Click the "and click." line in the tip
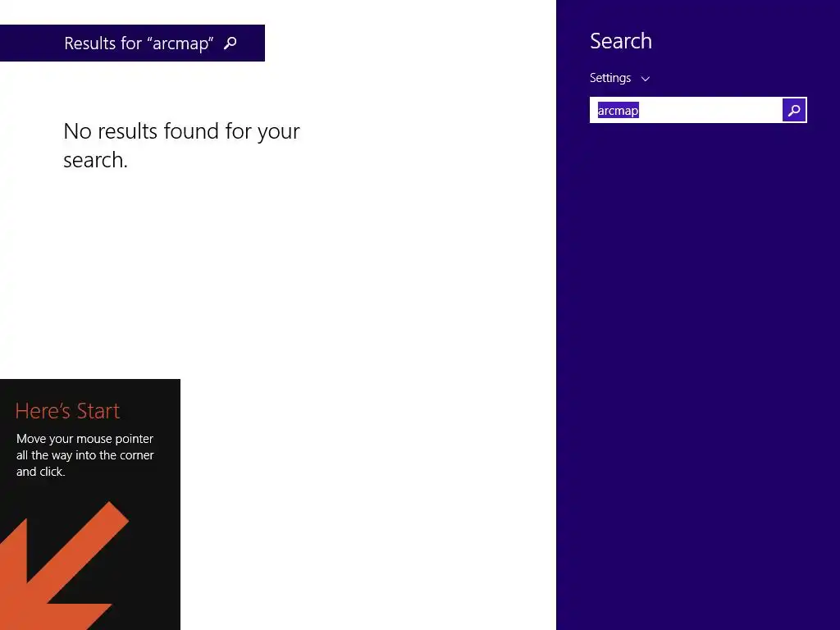 pos(41,472)
